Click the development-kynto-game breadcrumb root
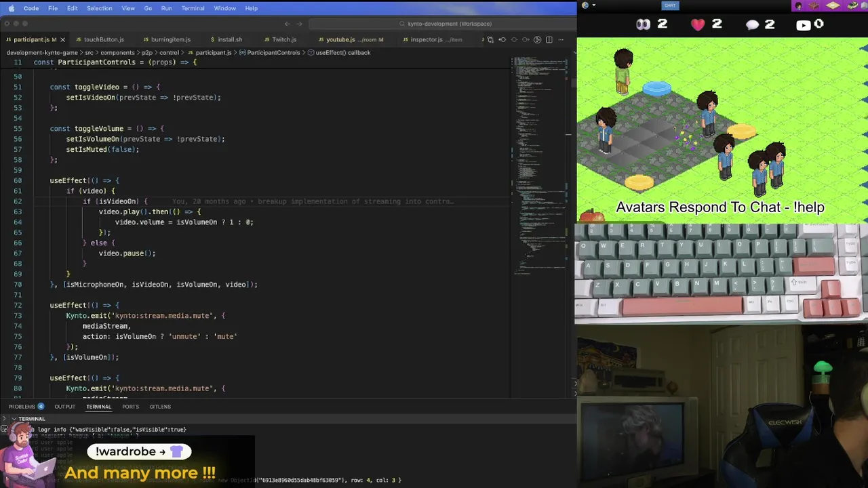This screenshot has height=488, width=868. [x=41, y=52]
